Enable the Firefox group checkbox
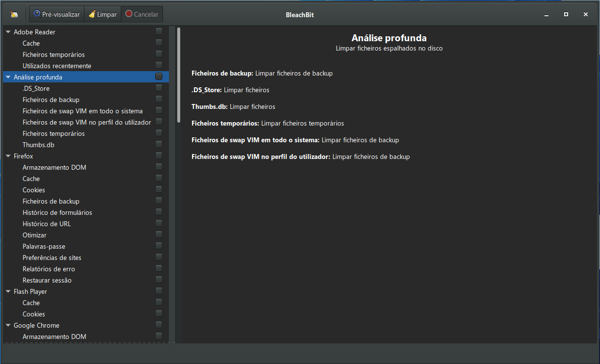This screenshot has height=364, width=600. pyautogui.click(x=159, y=156)
